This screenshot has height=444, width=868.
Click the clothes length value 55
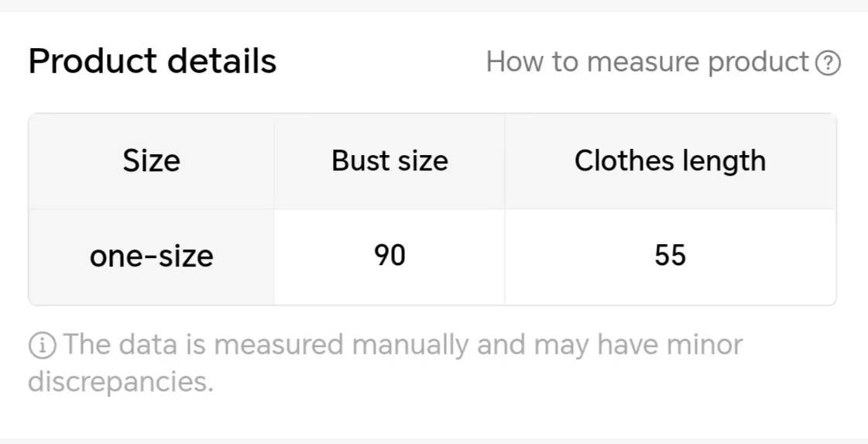click(x=671, y=256)
